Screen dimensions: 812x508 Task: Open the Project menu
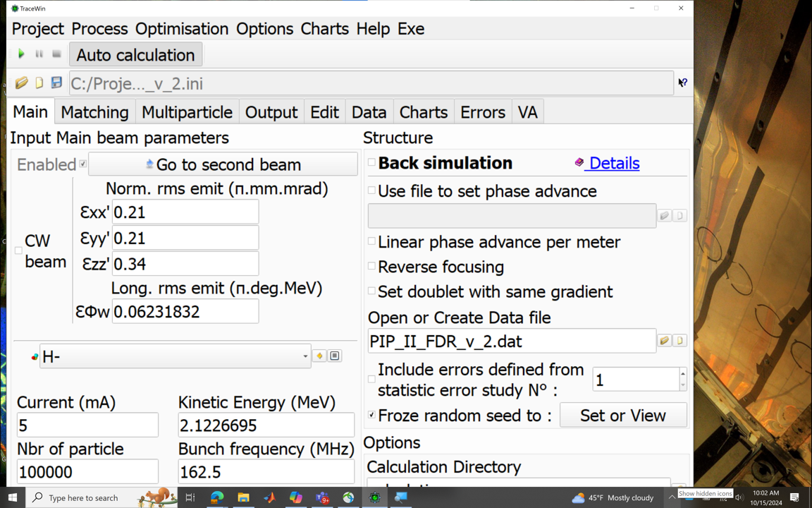(x=38, y=28)
